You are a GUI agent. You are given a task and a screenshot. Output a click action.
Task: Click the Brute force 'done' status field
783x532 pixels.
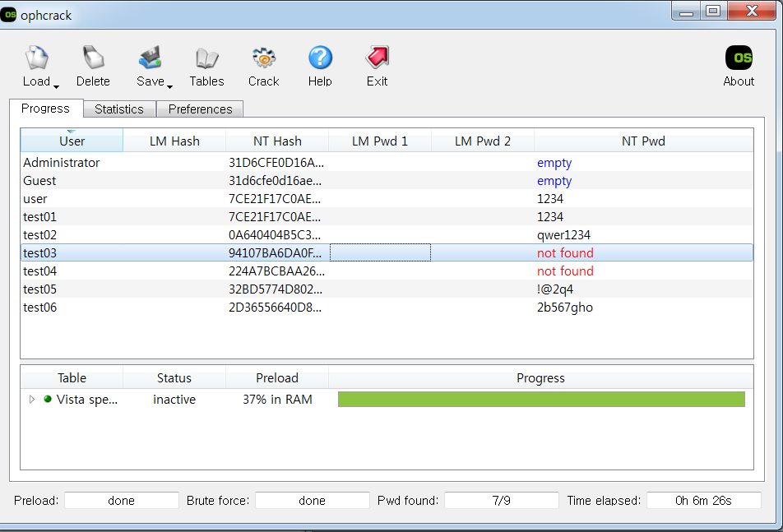(312, 500)
